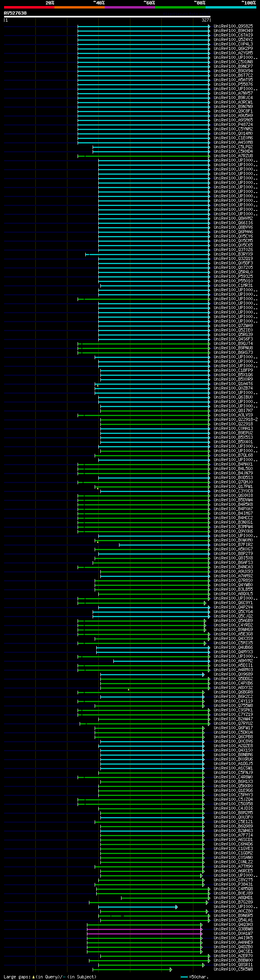This screenshot has height=980, width=260.
Task: Select hit label UniRef100_Q9VXK6
Action: click(x=233, y=531)
